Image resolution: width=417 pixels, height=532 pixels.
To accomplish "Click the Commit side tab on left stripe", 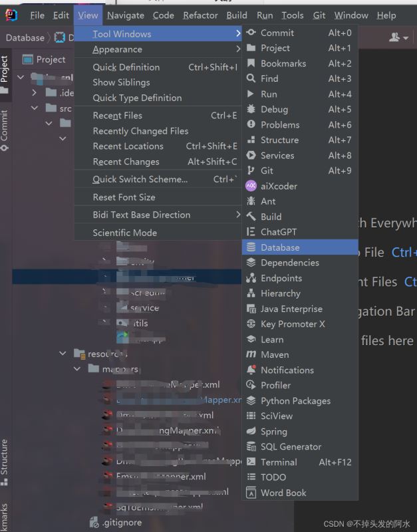I will [x=4, y=130].
